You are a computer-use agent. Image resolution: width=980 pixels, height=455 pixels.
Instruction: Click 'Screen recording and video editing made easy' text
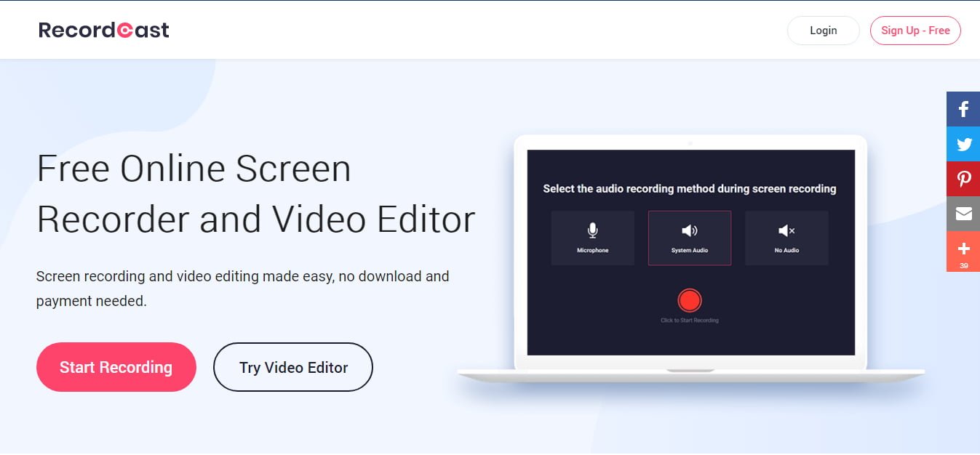242,289
